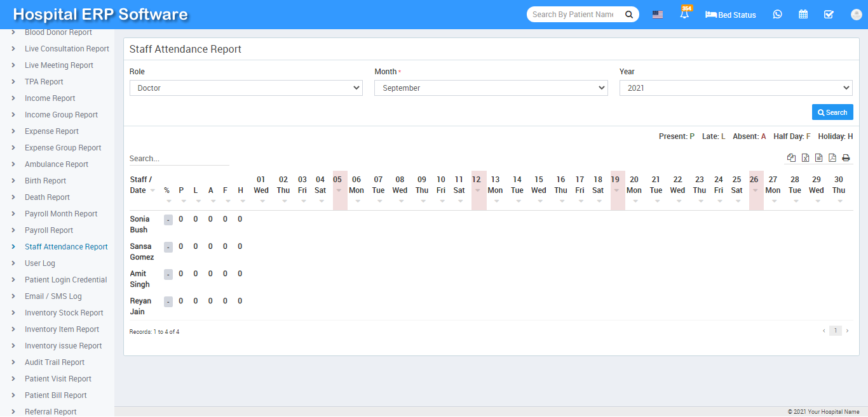Image resolution: width=868 pixels, height=417 pixels.
Task: Click the US flag language icon
Action: click(x=658, y=15)
